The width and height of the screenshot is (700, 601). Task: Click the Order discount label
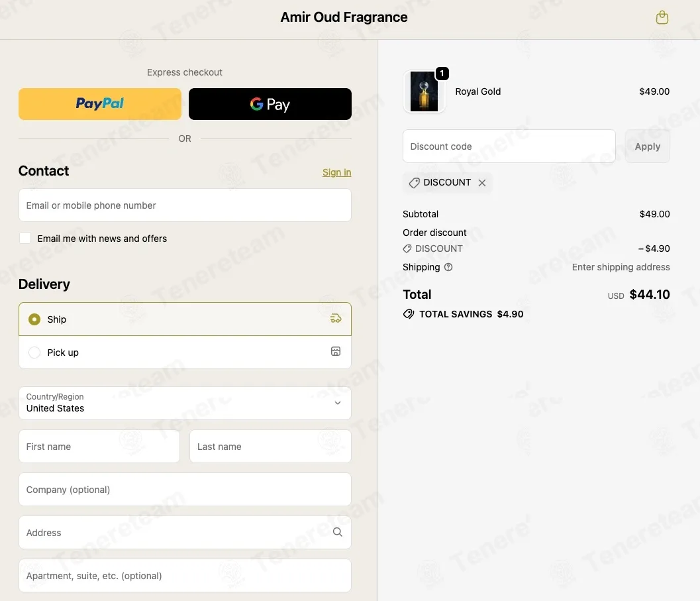tap(434, 233)
